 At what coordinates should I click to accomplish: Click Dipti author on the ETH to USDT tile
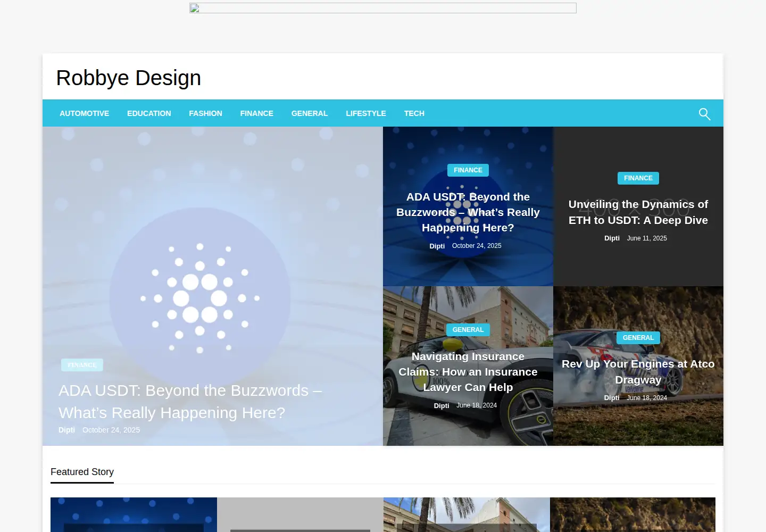tap(612, 238)
